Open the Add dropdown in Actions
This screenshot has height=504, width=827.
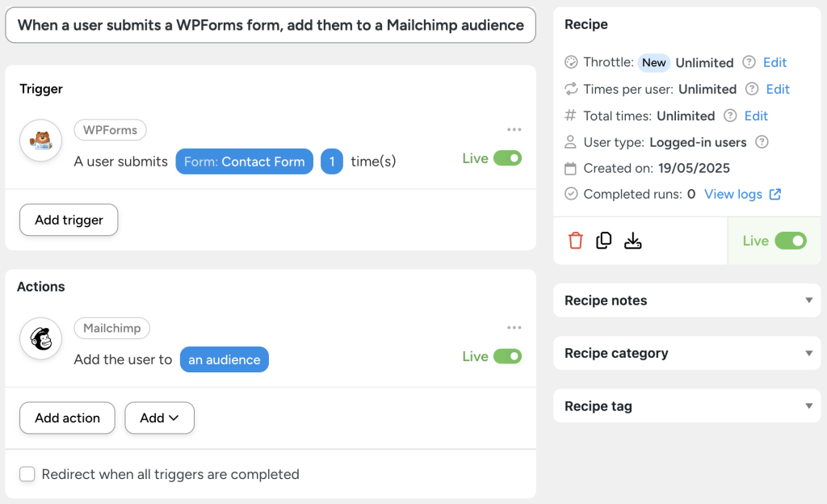[x=159, y=418]
